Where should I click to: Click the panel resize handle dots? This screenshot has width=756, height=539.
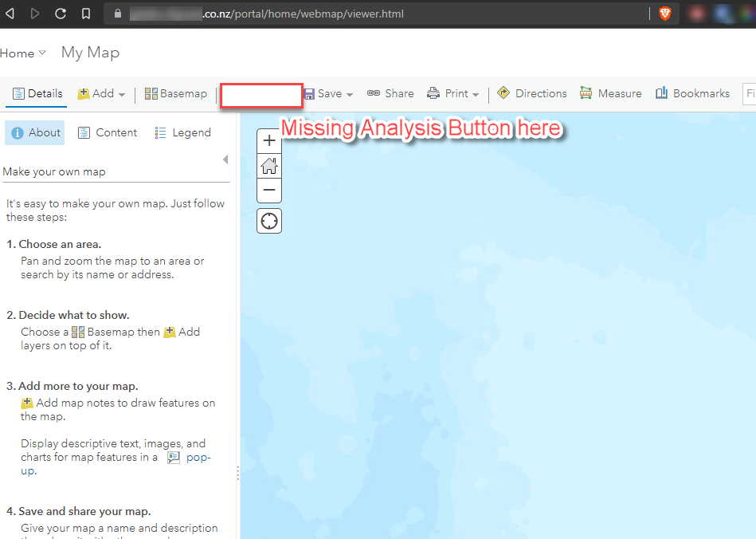click(x=237, y=473)
